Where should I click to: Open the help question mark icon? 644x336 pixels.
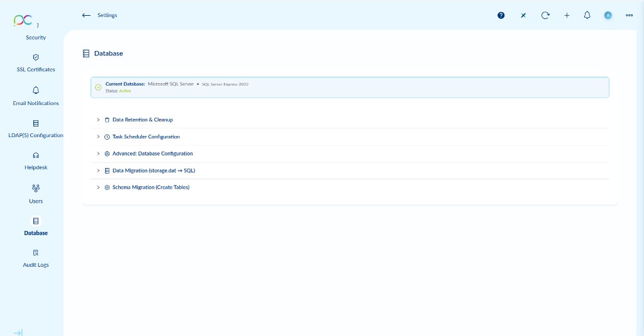tap(501, 15)
